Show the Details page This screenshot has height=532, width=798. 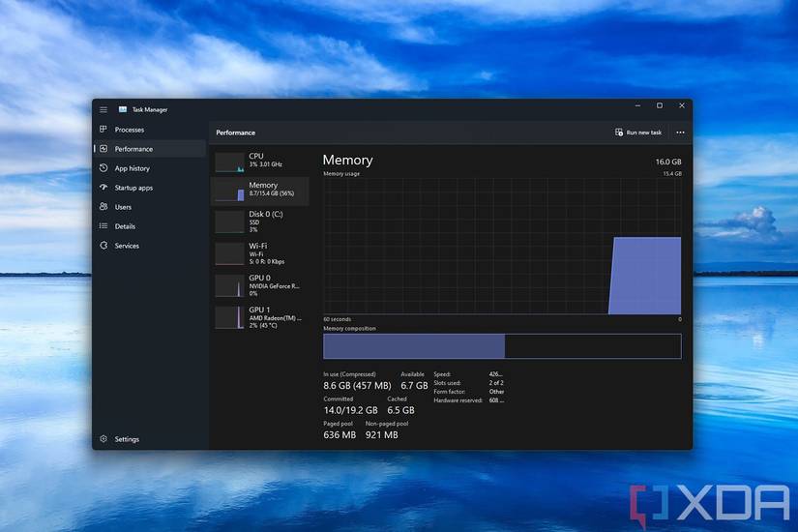[x=125, y=226]
